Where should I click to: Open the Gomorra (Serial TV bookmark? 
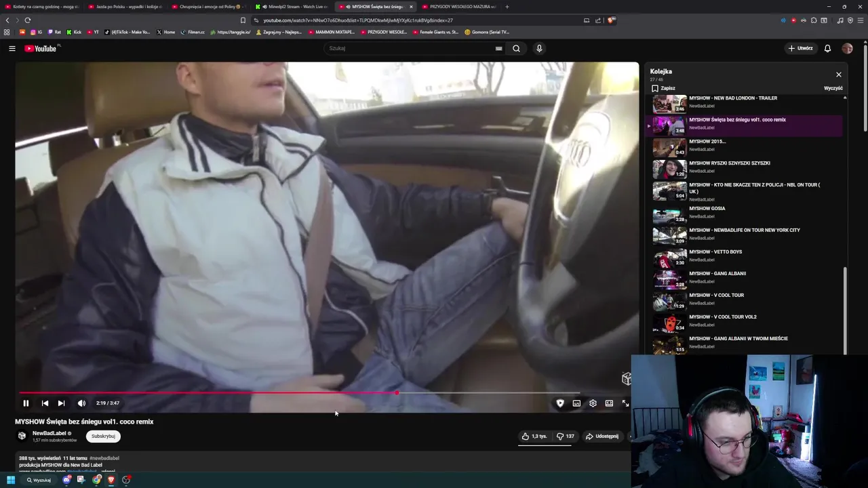pyautogui.click(x=487, y=32)
